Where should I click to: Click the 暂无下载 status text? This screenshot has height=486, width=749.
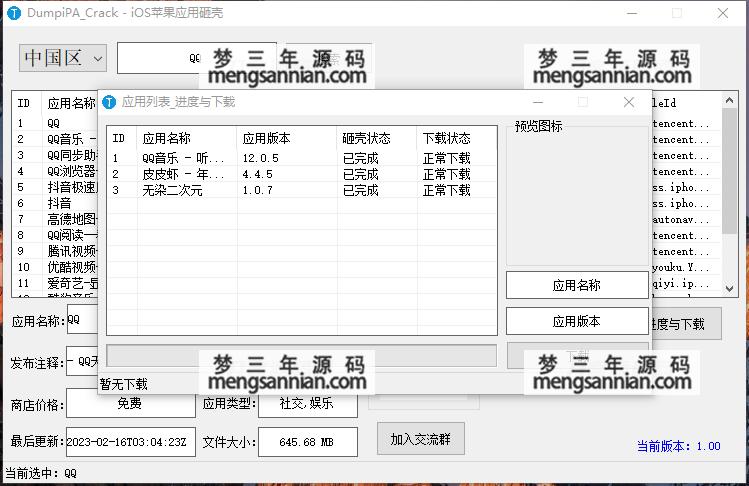(x=124, y=384)
